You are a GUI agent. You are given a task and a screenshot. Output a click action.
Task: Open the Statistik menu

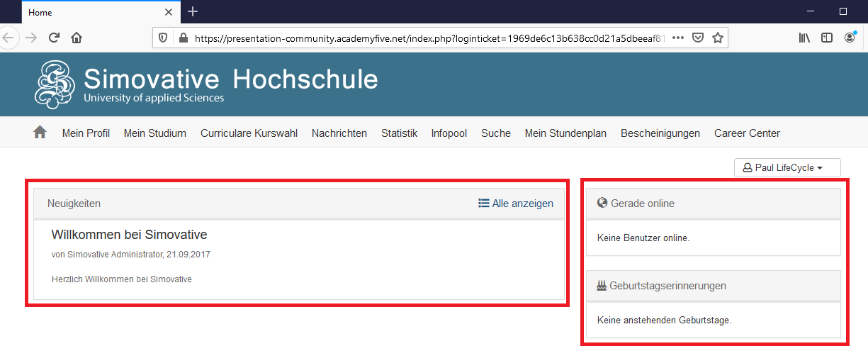coord(399,133)
